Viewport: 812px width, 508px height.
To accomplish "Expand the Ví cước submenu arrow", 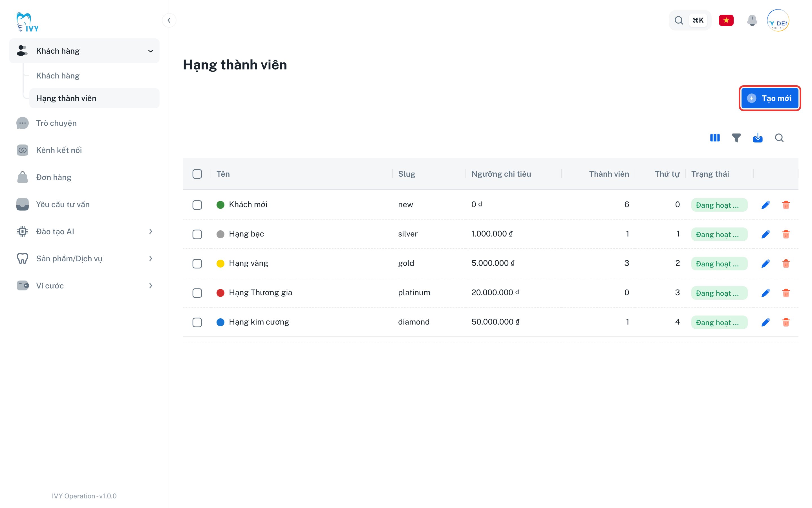I will click(x=150, y=286).
